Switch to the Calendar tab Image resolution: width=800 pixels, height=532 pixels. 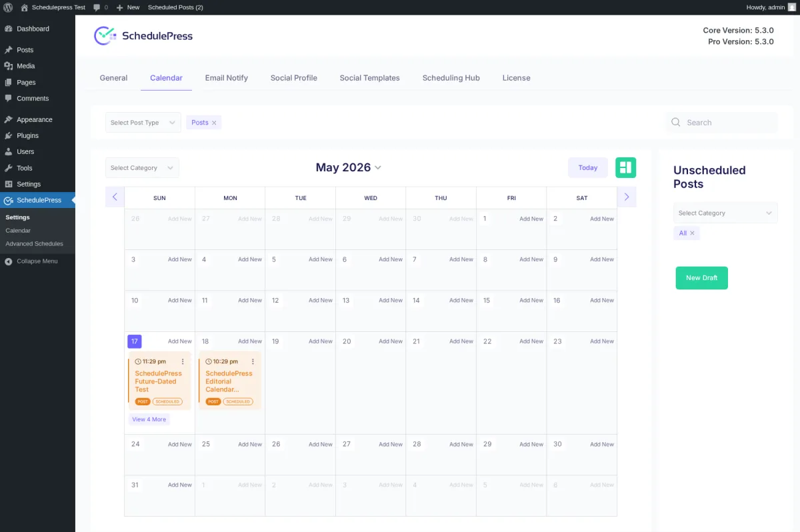(x=166, y=78)
